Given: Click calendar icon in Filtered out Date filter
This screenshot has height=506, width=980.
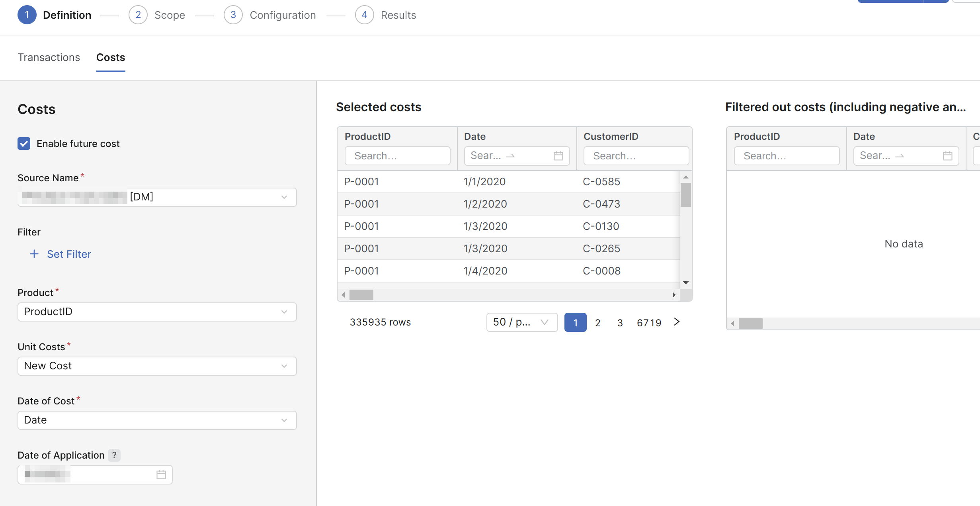Looking at the screenshot, I should [947, 156].
